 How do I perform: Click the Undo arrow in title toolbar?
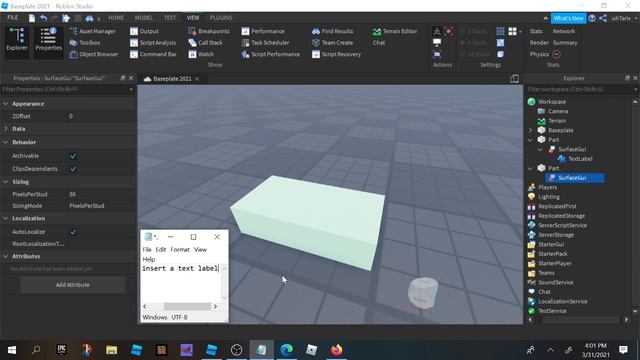[43, 18]
